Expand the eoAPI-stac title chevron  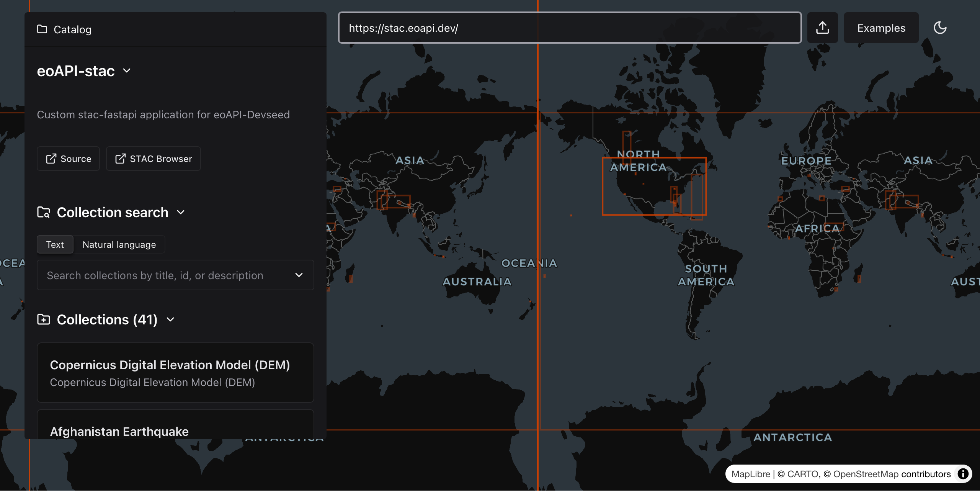click(127, 71)
